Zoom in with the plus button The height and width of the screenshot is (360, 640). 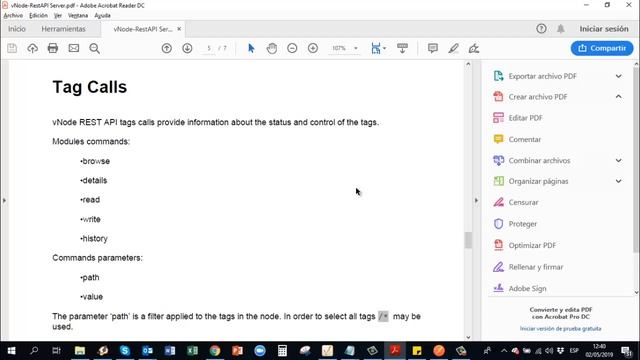tap(313, 48)
